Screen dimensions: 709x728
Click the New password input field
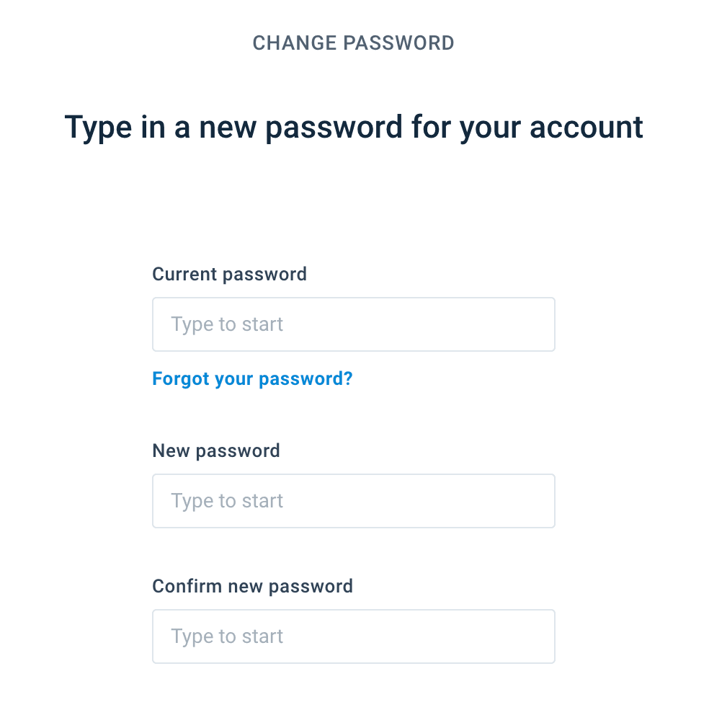(x=353, y=501)
